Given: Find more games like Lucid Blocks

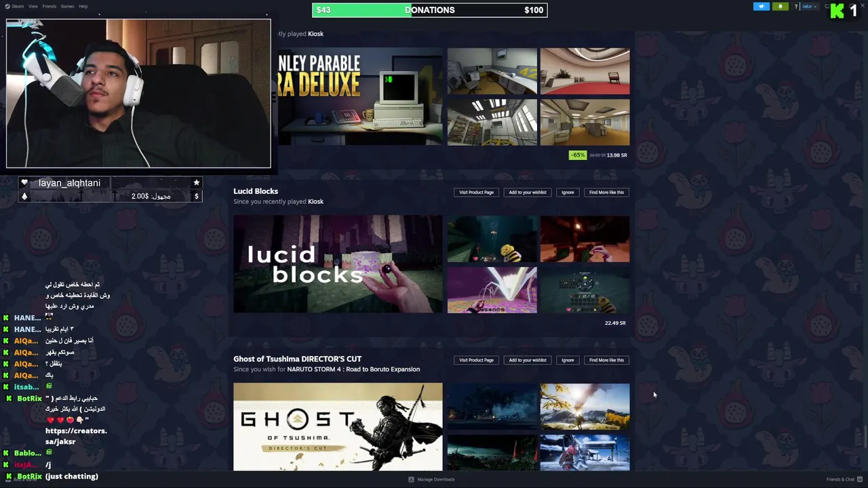Looking at the screenshot, I should (606, 192).
